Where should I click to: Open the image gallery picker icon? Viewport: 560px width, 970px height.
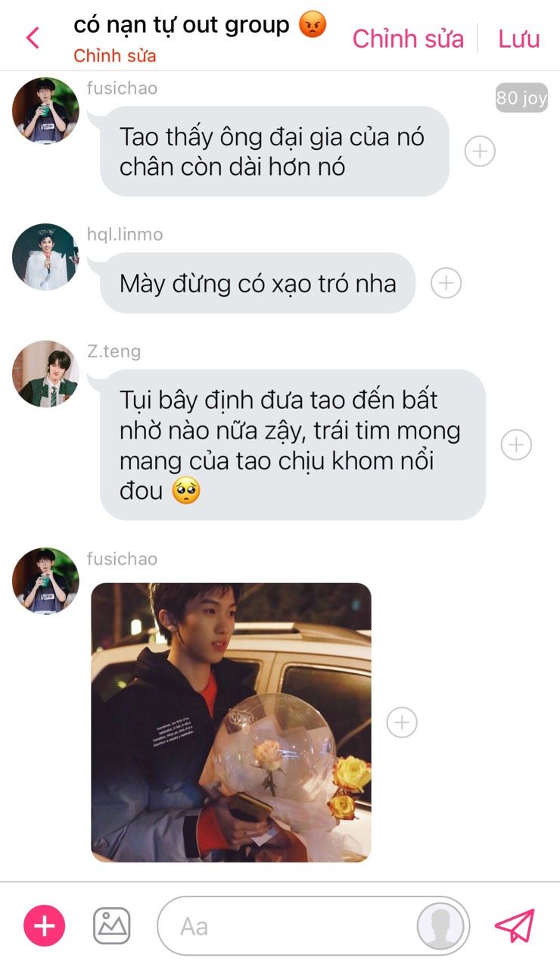click(x=112, y=925)
